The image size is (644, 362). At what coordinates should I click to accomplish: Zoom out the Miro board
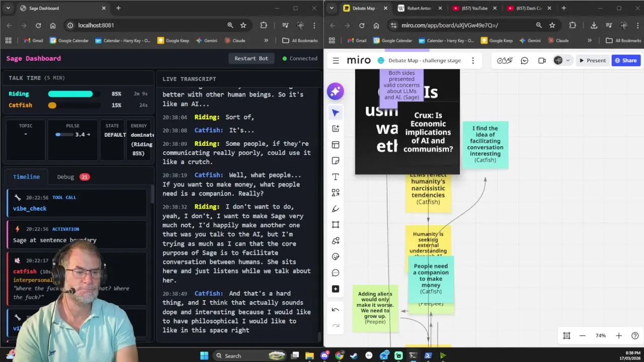pos(583,336)
